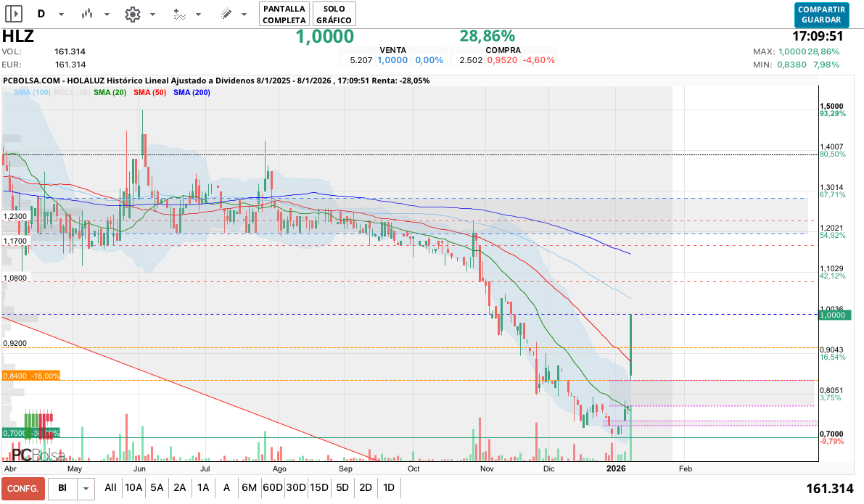
Task: Expand the dropdown arrow beside settings gear
Action: [152, 15]
